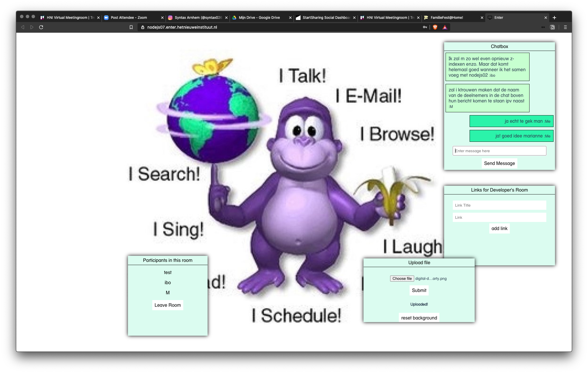This screenshot has width=588, height=373.
Task: Click the Participants in this room header
Action: (x=168, y=260)
